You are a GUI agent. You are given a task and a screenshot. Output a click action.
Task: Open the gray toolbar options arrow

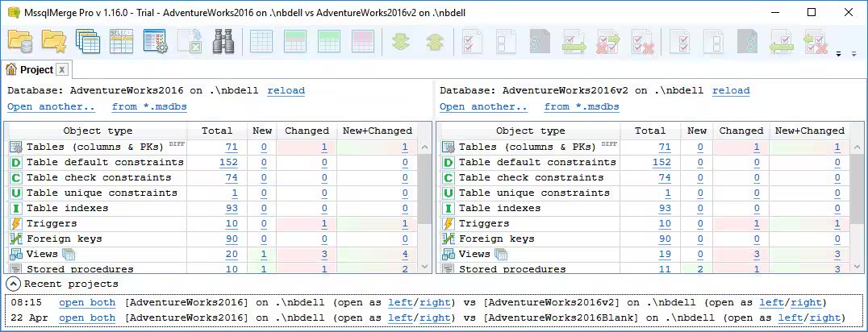click(x=854, y=55)
